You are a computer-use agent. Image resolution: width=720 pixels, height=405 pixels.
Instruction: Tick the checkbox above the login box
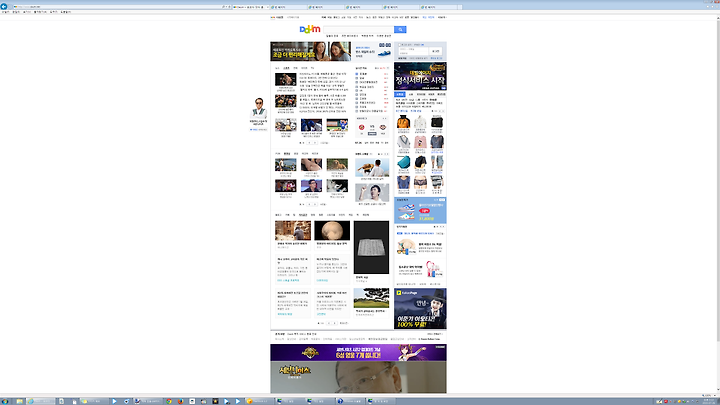coord(399,45)
